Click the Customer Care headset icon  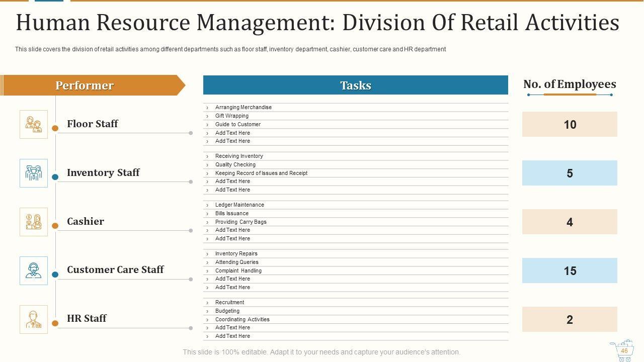coord(34,270)
